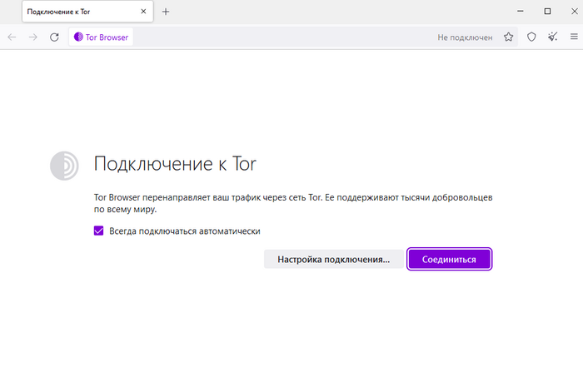Reload the page with refresh icon
This screenshot has width=583, height=392.
[x=54, y=37]
